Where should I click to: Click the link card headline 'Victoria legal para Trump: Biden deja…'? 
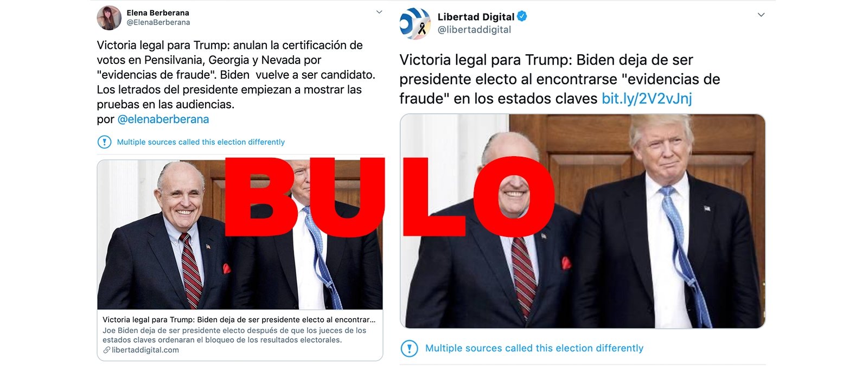click(x=239, y=320)
